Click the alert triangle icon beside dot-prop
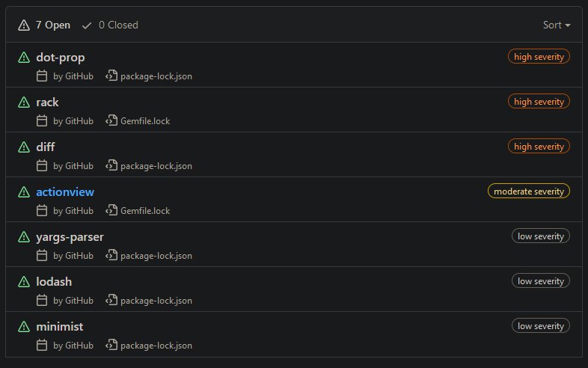 [24, 58]
